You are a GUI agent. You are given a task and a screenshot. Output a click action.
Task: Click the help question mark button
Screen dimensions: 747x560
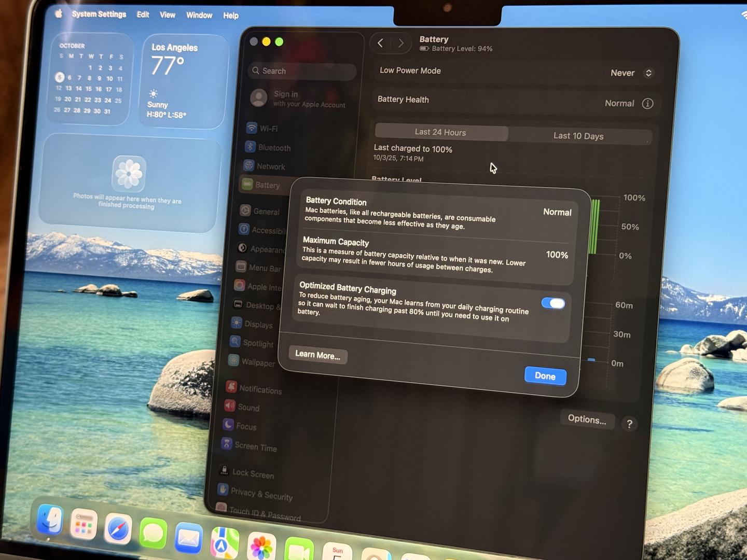(x=629, y=424)
